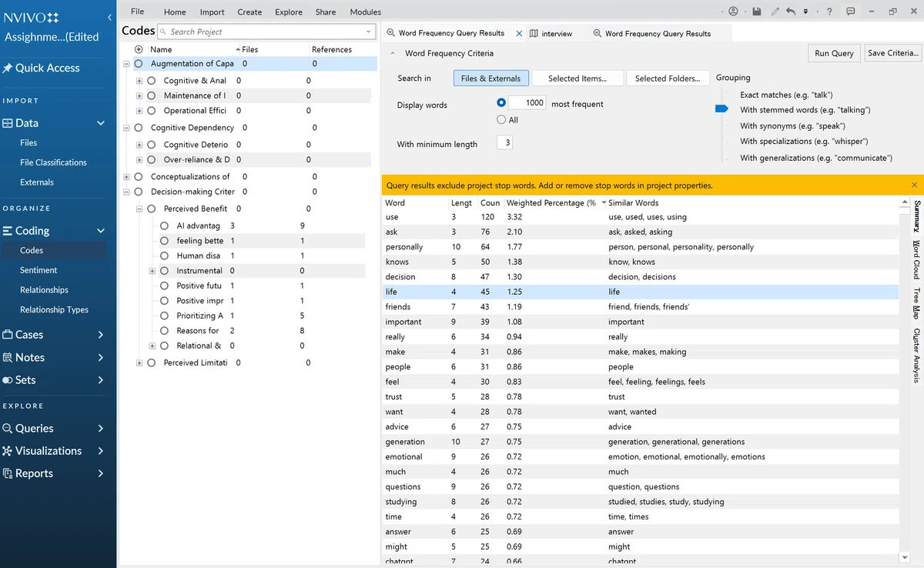Click magnifier icon in Search Project box
924x568 pixels.
click(164, 32)
